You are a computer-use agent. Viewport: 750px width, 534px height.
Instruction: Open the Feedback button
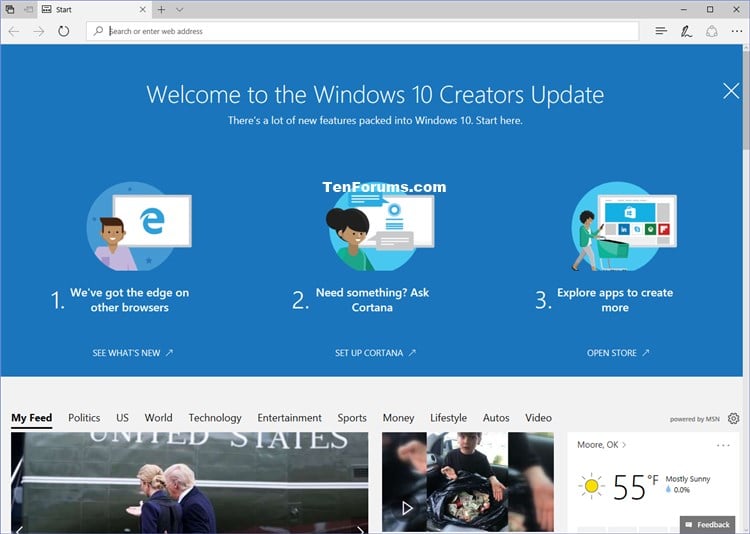click(707, 525)
